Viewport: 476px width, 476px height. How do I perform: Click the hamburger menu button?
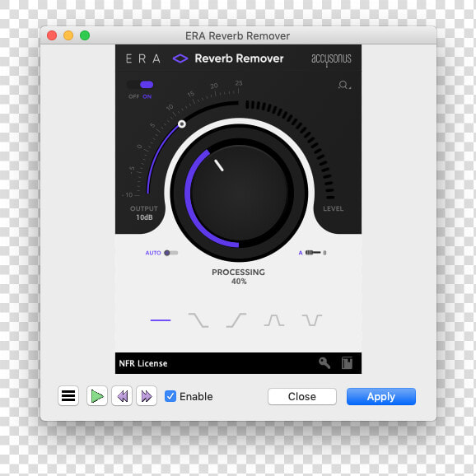(x=68, y=396)
